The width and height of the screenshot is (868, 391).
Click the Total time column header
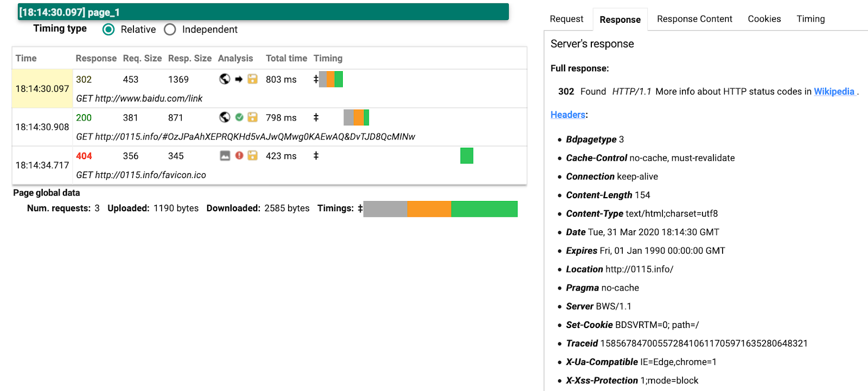[286, 58]
